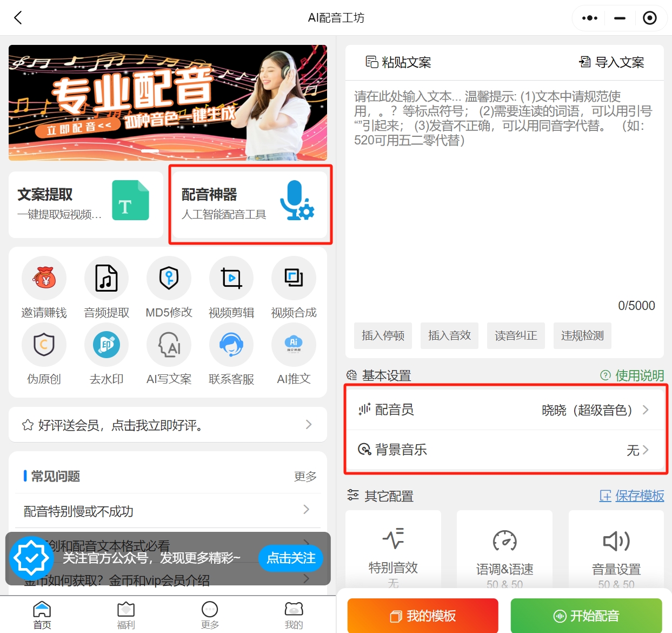The image size is (672, 633).
Task: Click the orange 我的模板 button
Action: coord(423,616)
